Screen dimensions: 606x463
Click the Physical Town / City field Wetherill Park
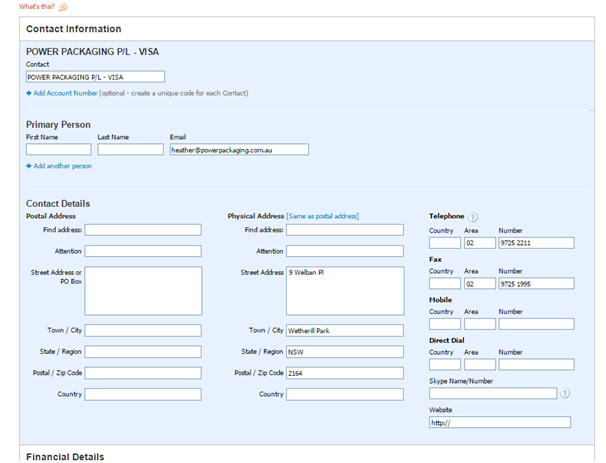tap(344, 330)
